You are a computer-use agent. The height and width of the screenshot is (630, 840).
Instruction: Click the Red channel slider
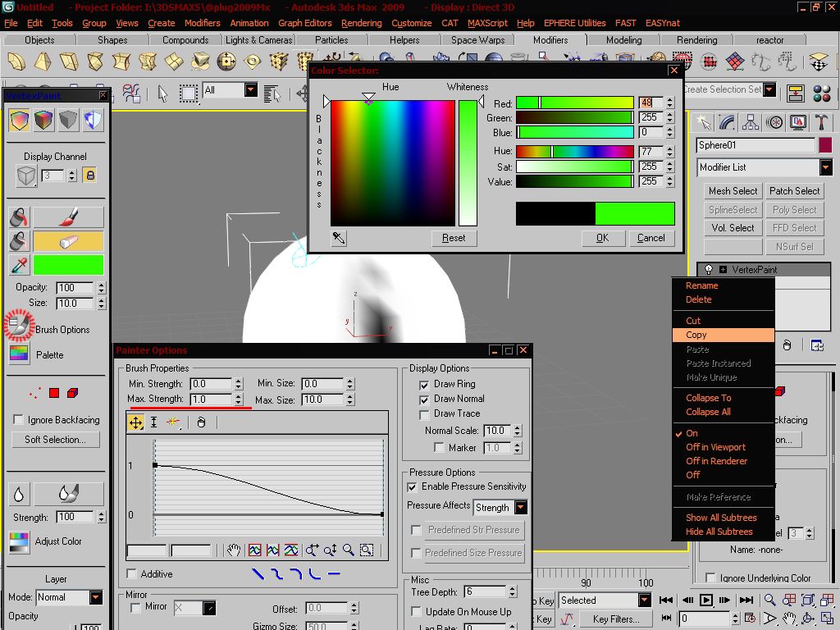[575, 103]
